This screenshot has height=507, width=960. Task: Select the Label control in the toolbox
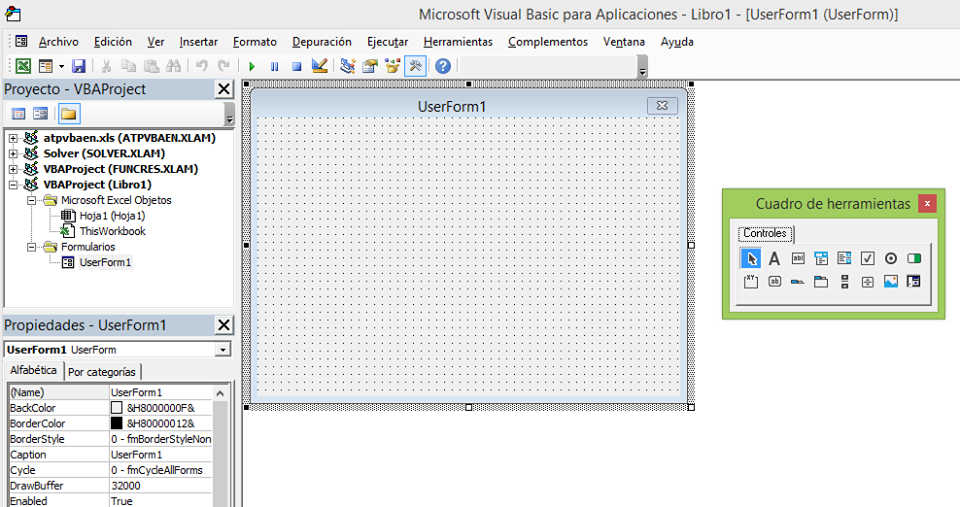[x=774, y=258]
